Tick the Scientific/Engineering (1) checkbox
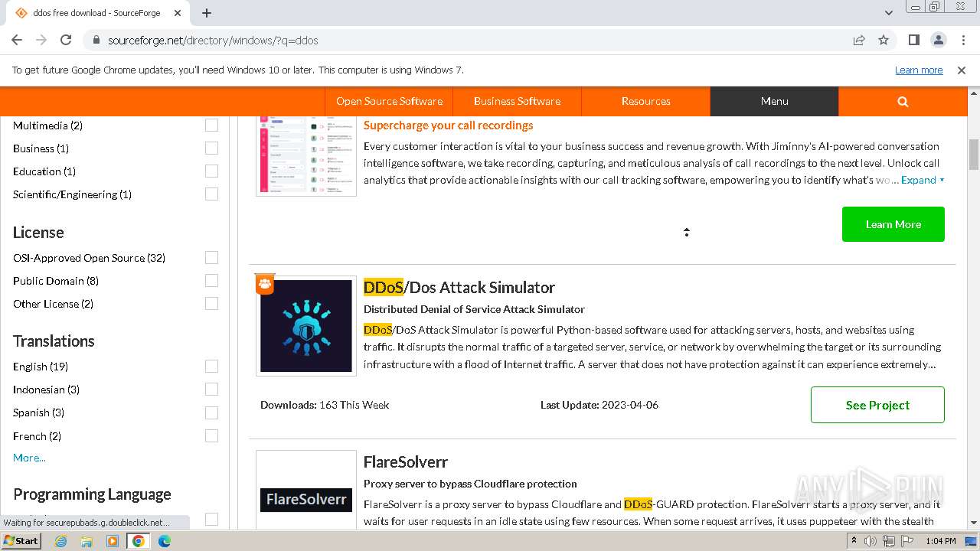Screen dimensions: 980x551 click(x=211, y=194)
